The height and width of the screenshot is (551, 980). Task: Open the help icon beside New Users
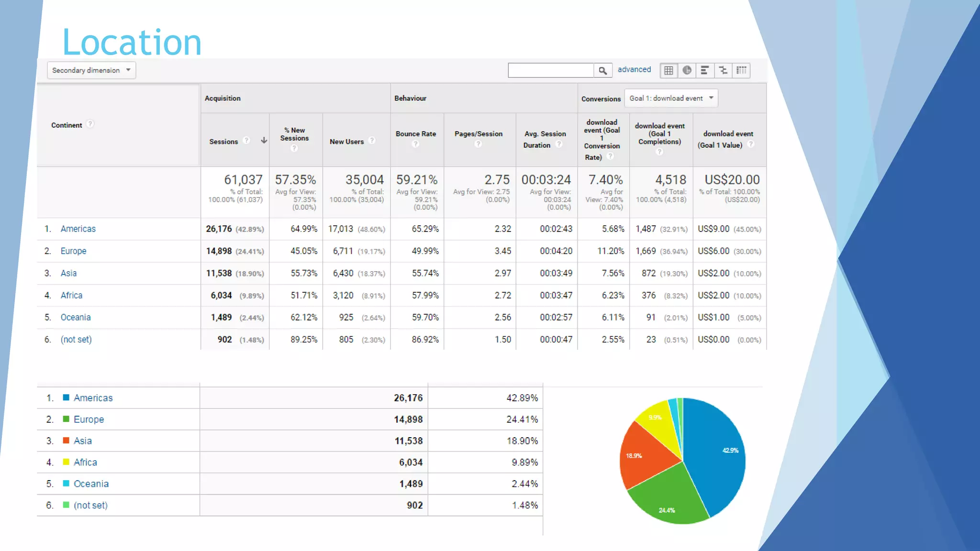coord(372,141)
